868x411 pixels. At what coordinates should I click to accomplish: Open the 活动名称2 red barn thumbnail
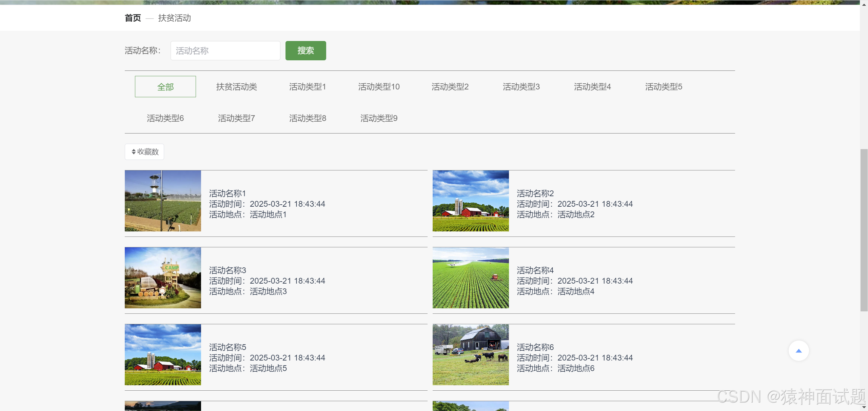[x=471, y=201]
